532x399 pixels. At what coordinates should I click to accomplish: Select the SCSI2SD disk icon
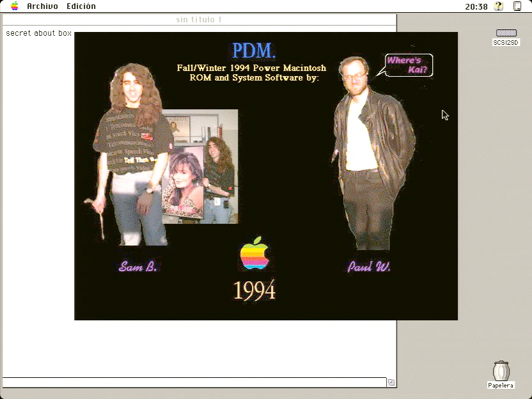click(506, 33)
